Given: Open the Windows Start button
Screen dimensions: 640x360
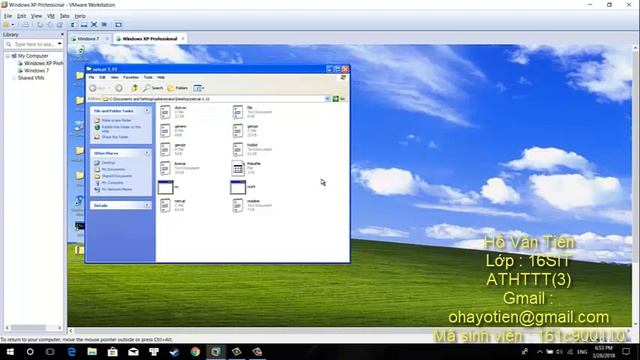Looking at the screenshot, I should tap(10, 352).
